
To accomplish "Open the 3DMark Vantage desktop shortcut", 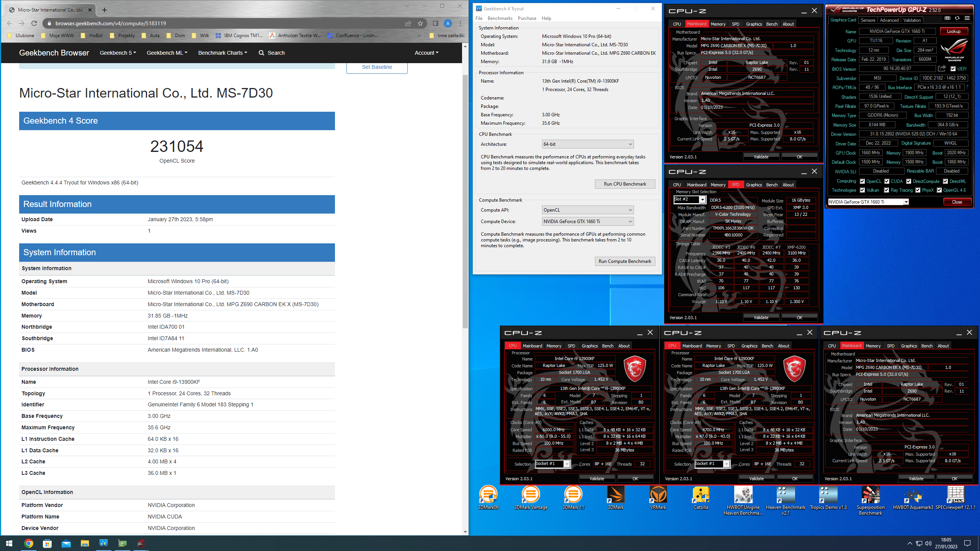I will point(531,497).
